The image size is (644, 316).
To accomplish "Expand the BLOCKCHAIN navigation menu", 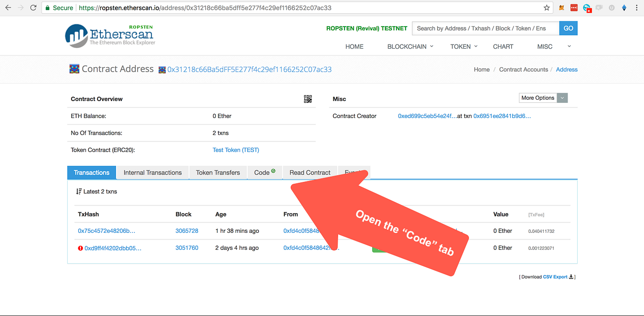I will click(410, 46).
